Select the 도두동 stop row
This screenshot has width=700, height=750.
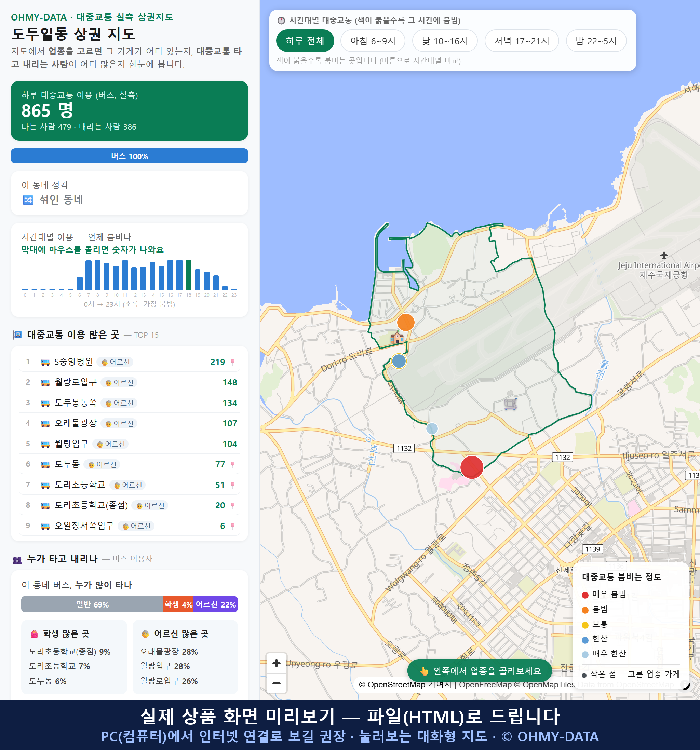[x=130, y=464]
